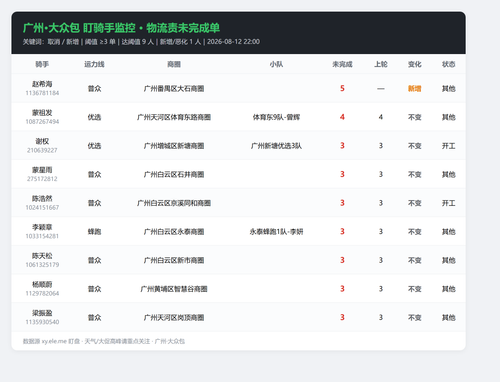Click rider ID 1135930540
This screenshot has height=382, width=500.
(42, 322)
